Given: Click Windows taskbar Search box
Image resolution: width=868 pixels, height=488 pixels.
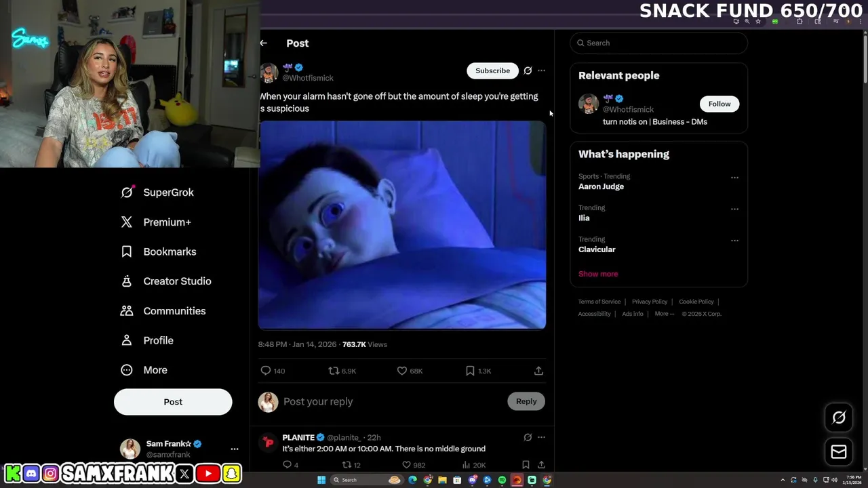Looking at the screenshot, I should click(x=366, y=480).
